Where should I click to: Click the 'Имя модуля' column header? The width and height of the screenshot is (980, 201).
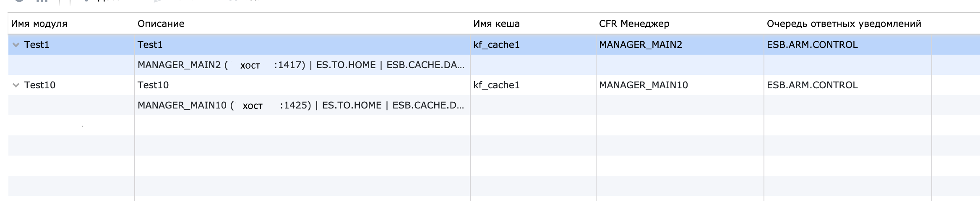click(x=39, y=24)
